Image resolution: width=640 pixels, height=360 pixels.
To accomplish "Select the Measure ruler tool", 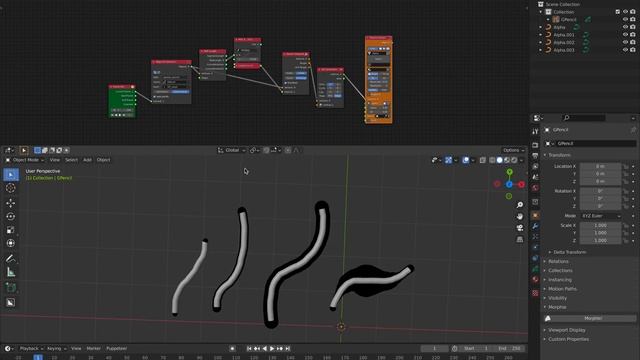I will (x=11, y=272).
